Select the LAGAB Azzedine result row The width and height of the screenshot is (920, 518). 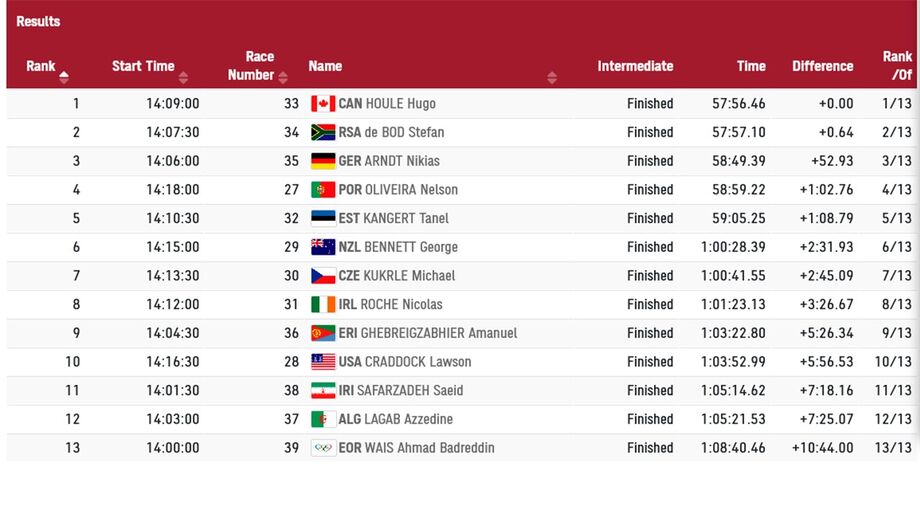pyautogui.click(x=461, y=419)
